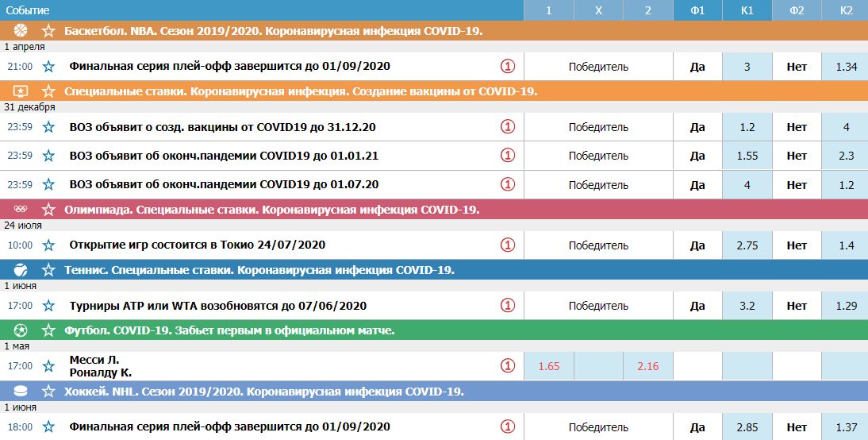The width and height of the screenshot is (868, 440).
Task: Open info circle for NHL плей-офф event
Action: click(508, 426)
